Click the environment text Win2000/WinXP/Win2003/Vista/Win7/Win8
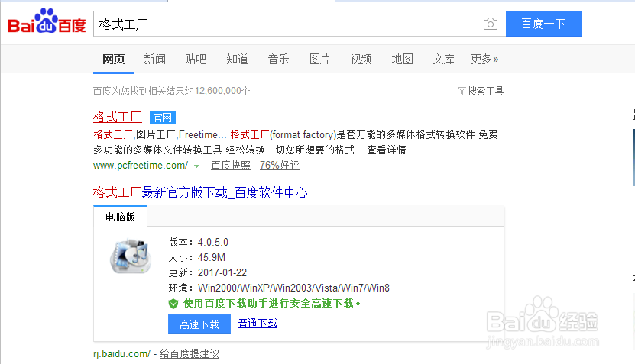The image size is (635, 364). 293,288
